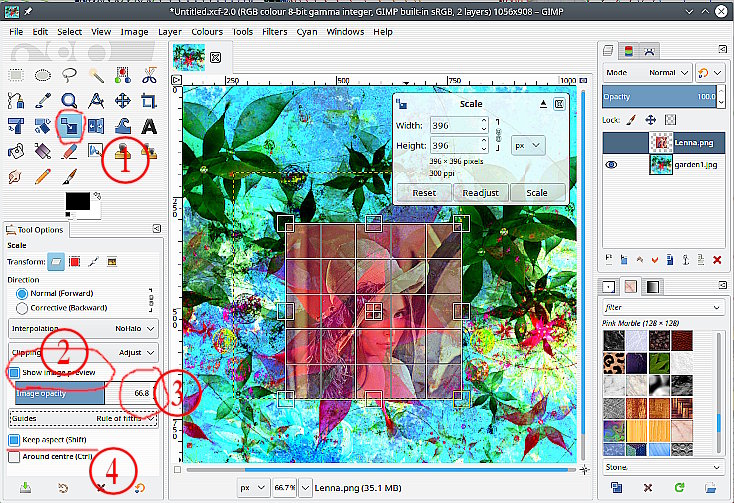Select Corrective (Backward) direction
734x503 pixels.
click(22, 308)
